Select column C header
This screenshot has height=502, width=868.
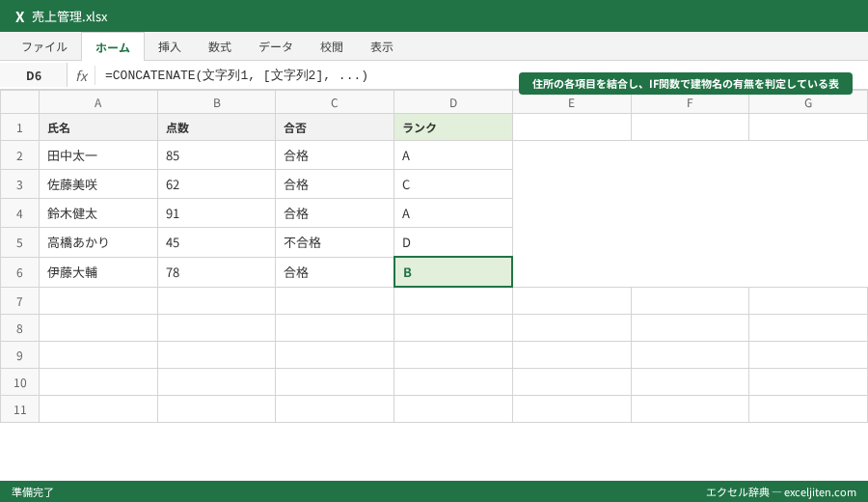click(335, 102)
